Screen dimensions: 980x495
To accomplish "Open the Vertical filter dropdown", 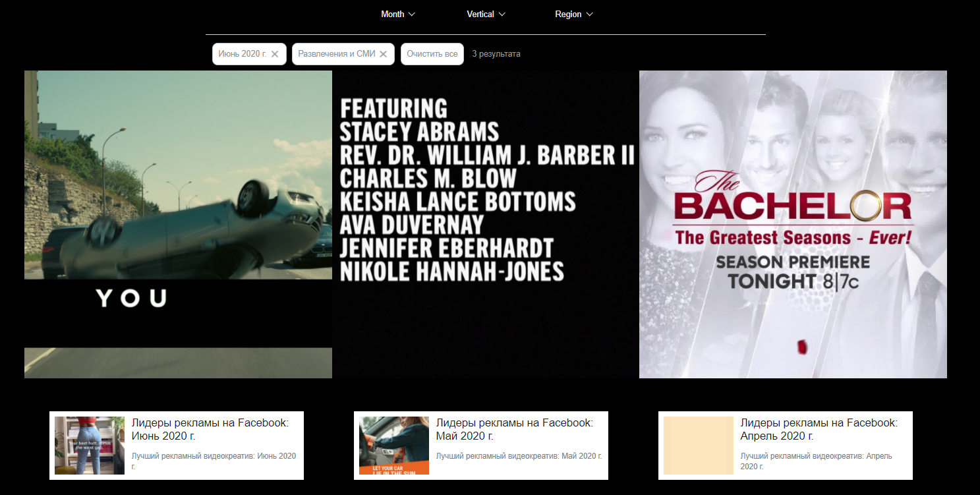I will [486, 15].
